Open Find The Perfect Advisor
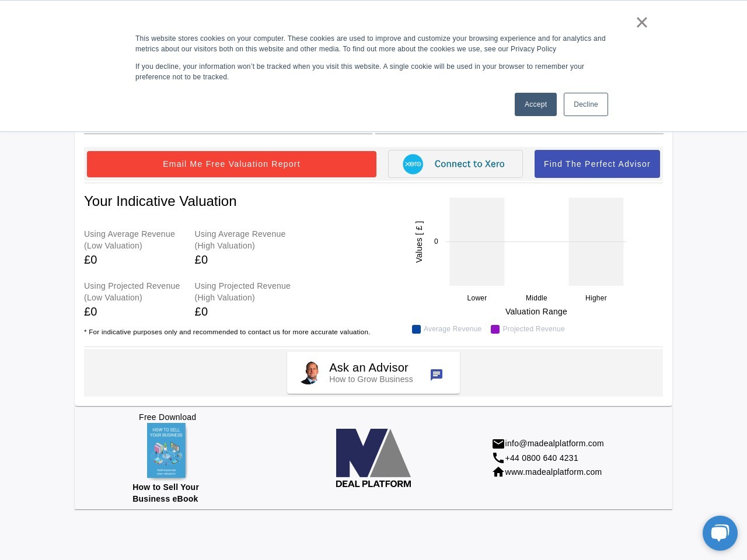This screenshot has height=560, width=747. point(597,164)
